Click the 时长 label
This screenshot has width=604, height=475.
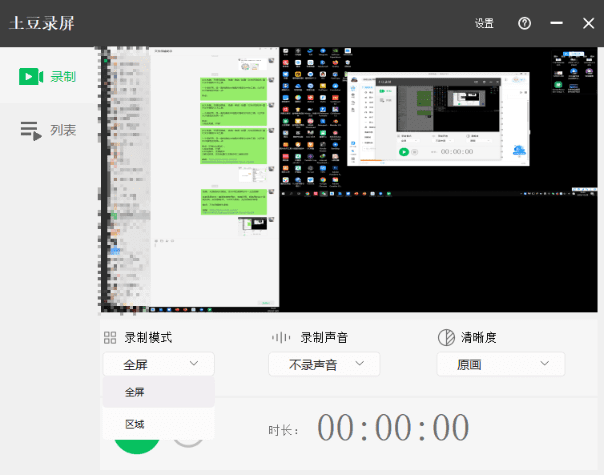(283, 430)
